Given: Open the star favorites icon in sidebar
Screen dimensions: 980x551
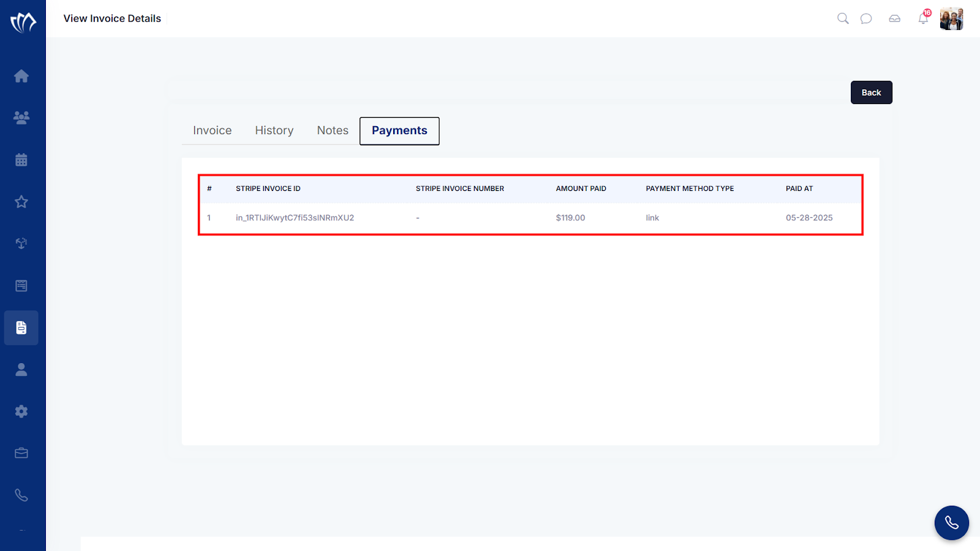Looking at the screenshot, I should pos(21,201).
